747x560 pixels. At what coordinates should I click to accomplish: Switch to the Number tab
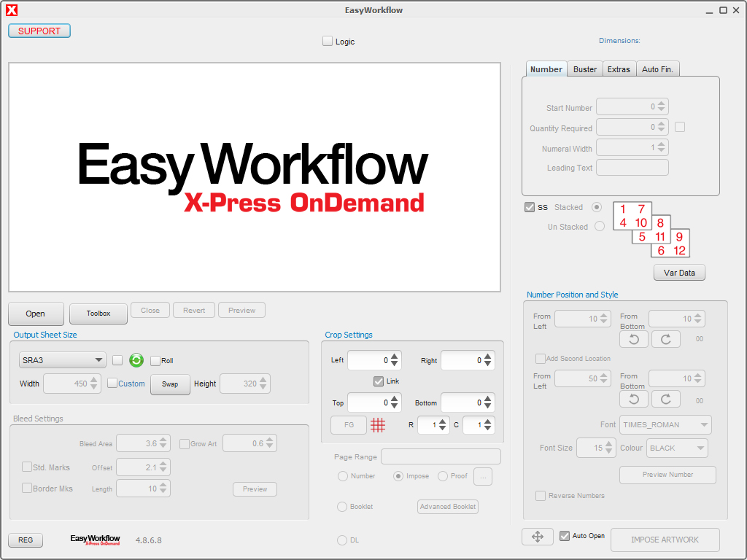click(546, 69)
